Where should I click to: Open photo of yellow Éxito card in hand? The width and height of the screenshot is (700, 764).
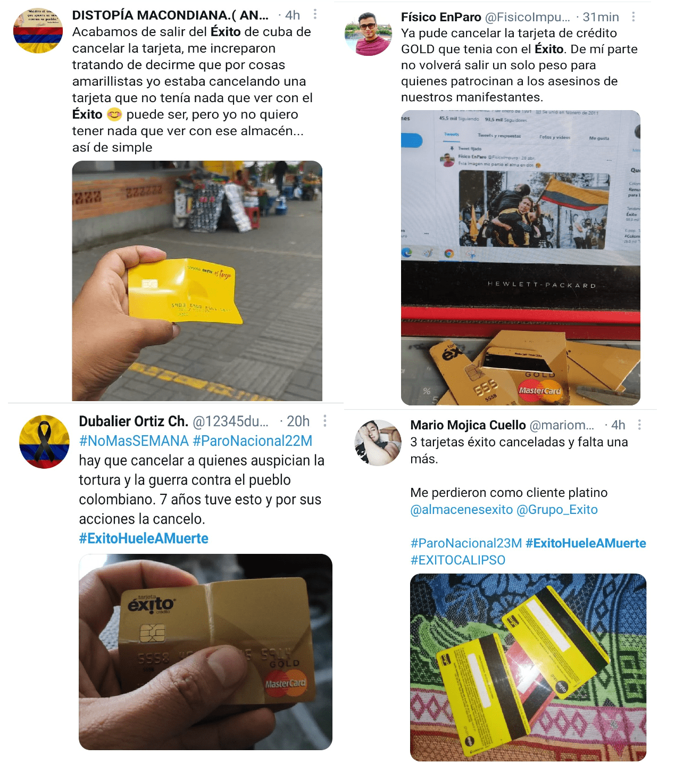[x=197, y=281]
